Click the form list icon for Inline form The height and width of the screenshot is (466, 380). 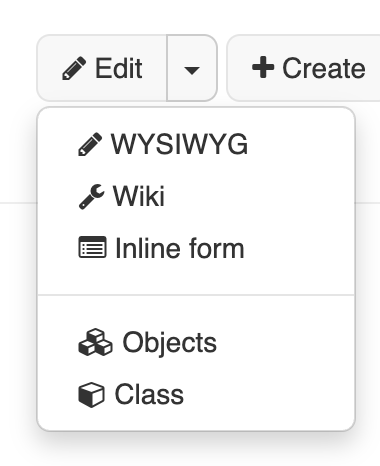pyautogui.click(x=92, y=247)
